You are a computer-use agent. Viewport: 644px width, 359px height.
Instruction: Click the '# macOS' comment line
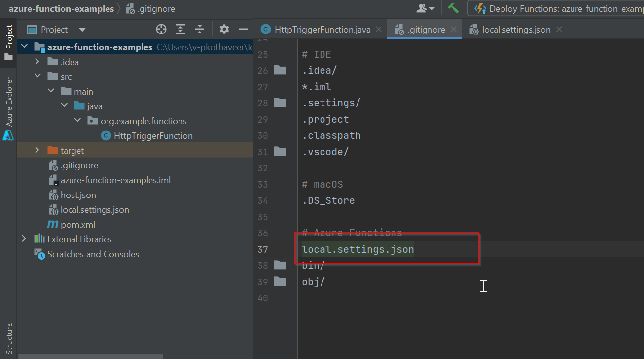pyautogui.click(x=322, y=184)
